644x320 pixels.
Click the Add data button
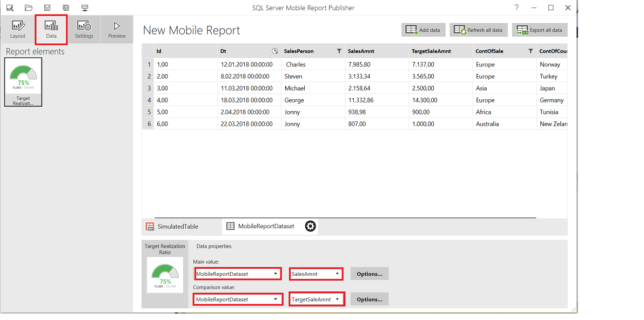(x=424, y=30)
